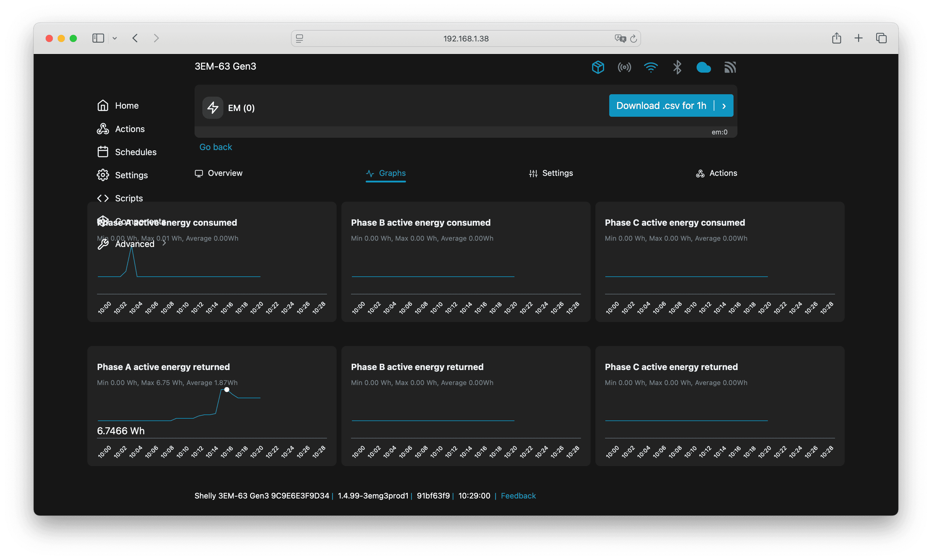This screenshot has width=932, height=560.
Task: Select the Graphs tab
Action: click(386, 173)
